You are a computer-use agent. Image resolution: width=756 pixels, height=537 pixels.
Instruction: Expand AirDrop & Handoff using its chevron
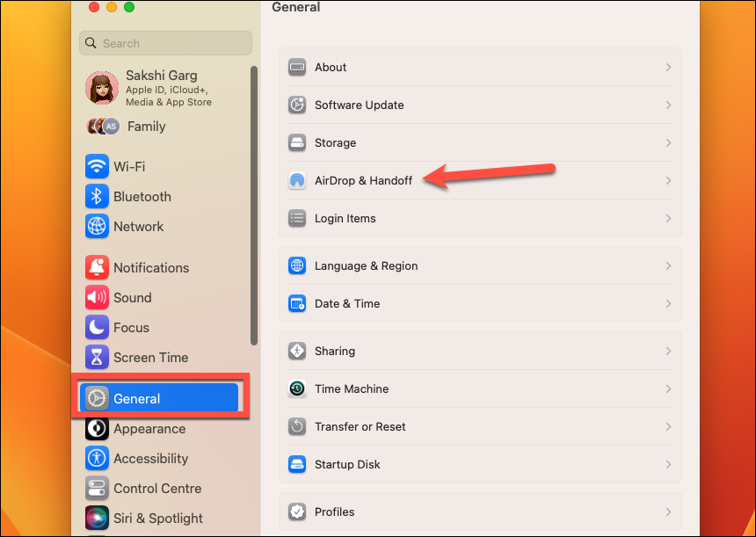[x=668, y=180]
